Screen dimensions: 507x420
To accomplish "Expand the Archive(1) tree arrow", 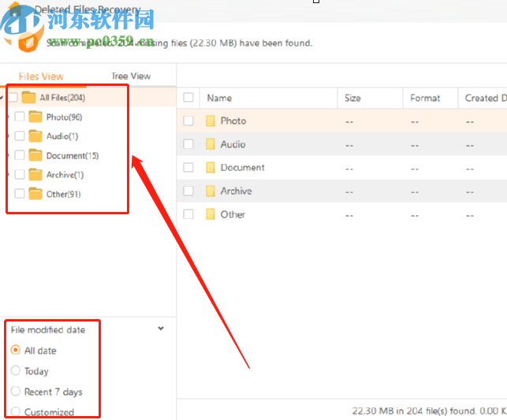I will click(9, 175).
